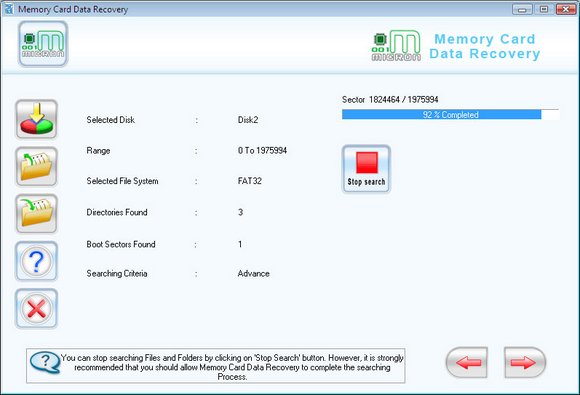Screen dimensions: 580x395
Task: Click the Micron logo button at top left
Action: [x=43, y=44]
